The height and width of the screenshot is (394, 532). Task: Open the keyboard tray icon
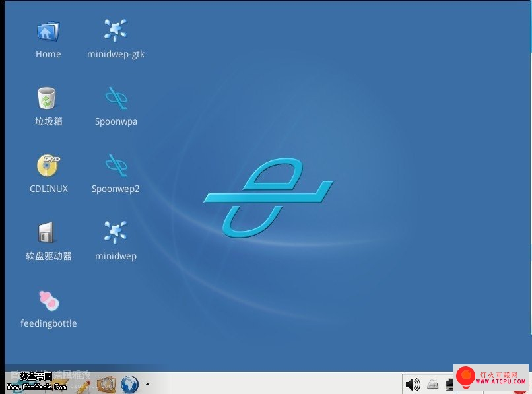[432, 385]
